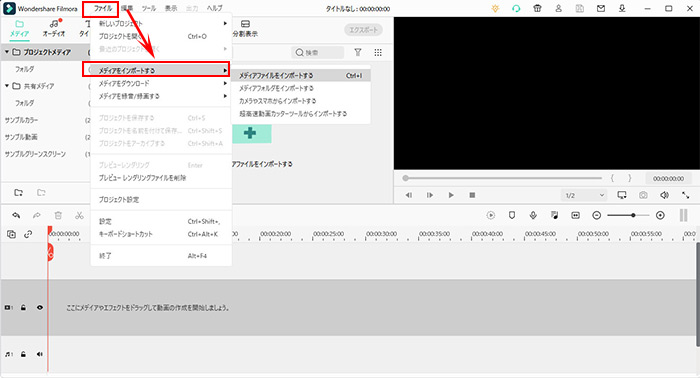Open the ファイル menu
The width and height of the screenshot is (700, 378).
click(x=103, y=8)
